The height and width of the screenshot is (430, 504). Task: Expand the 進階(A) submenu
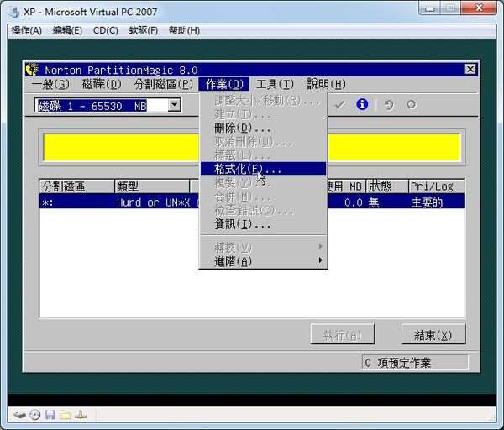coord(263,261)
